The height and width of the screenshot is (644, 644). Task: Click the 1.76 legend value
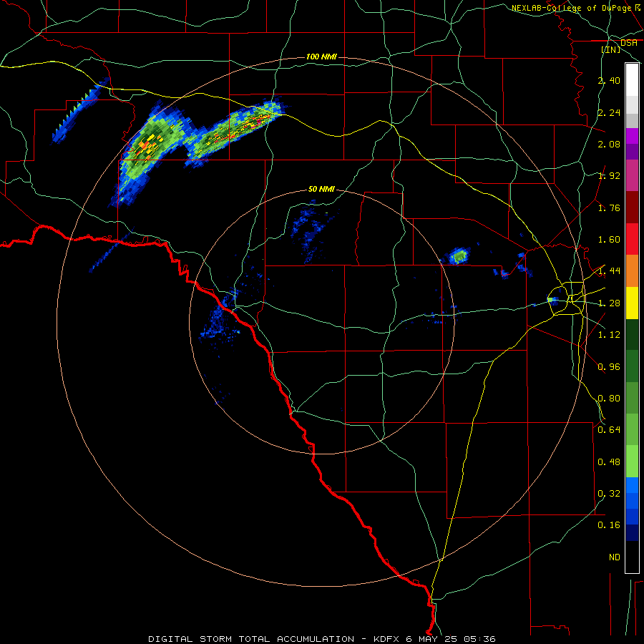click(x=609, y=208)
